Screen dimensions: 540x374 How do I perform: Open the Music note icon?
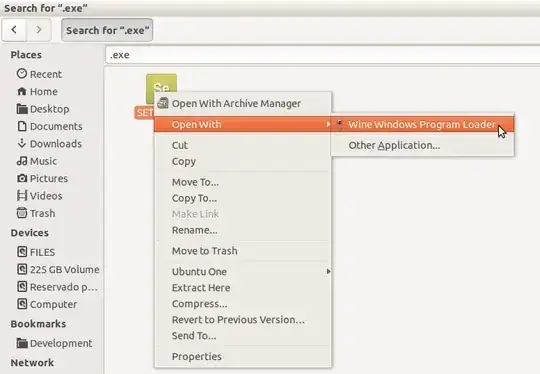[x=22, y=161]
